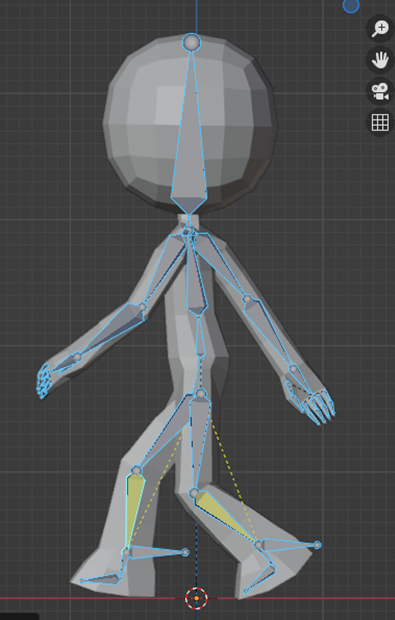The height and width of the screenshot is (620, 395).
Task: Click the Pan view hand icon
Action: tap(380, 60)
